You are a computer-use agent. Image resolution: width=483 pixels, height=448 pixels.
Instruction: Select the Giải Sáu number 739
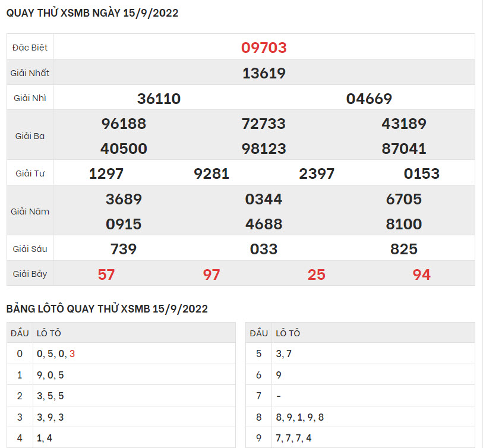click(x=124, y=249)
